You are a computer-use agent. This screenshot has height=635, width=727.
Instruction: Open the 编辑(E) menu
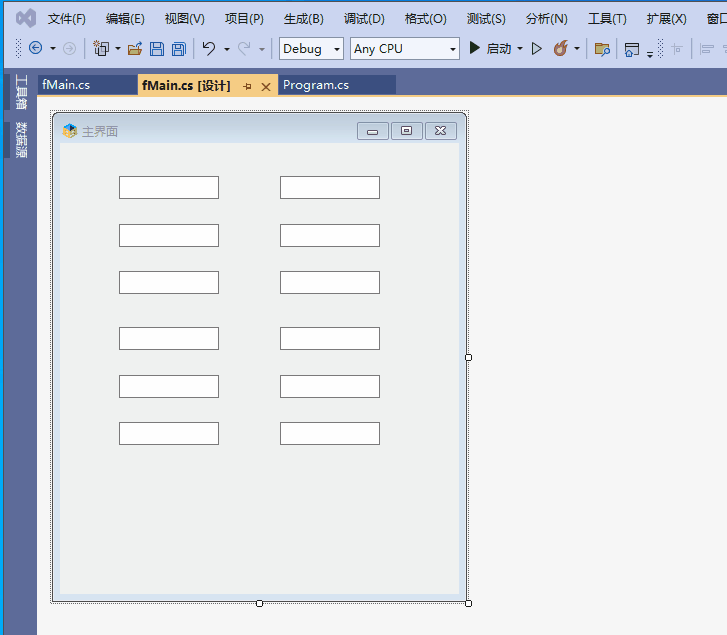pos(125,19)
